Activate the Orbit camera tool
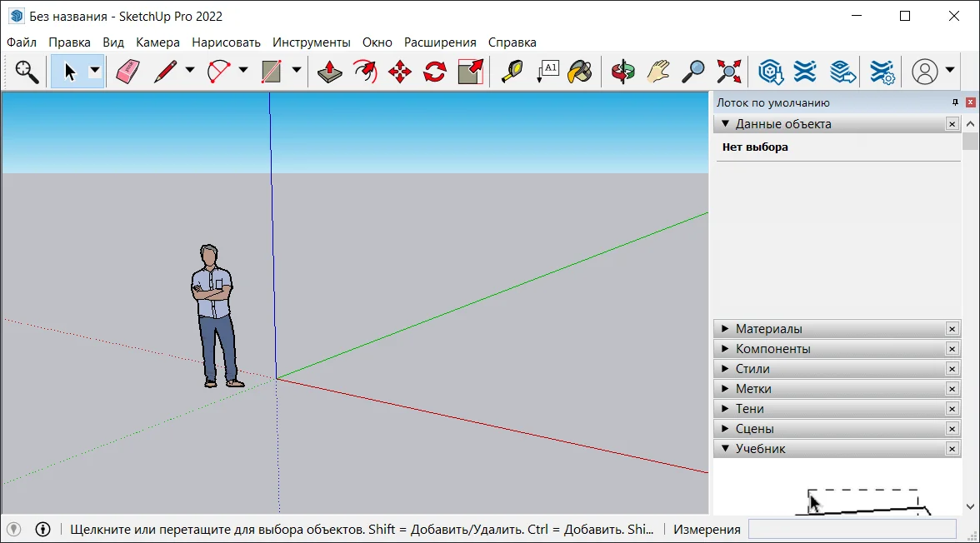 pos(622,72)
